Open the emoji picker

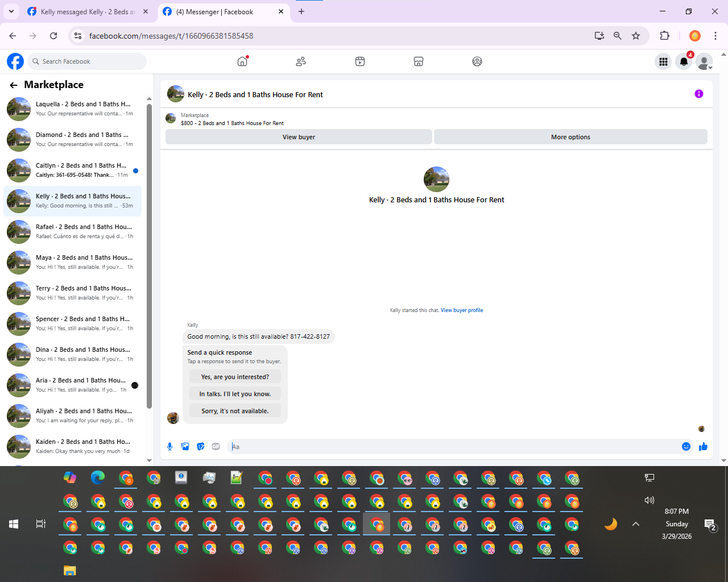686,447
